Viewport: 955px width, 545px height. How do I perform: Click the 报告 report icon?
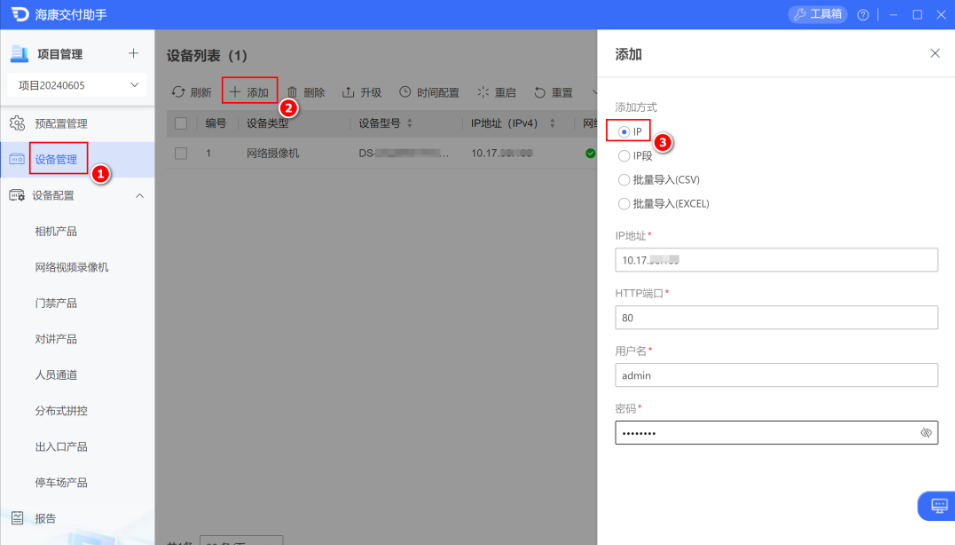point(17,518)
